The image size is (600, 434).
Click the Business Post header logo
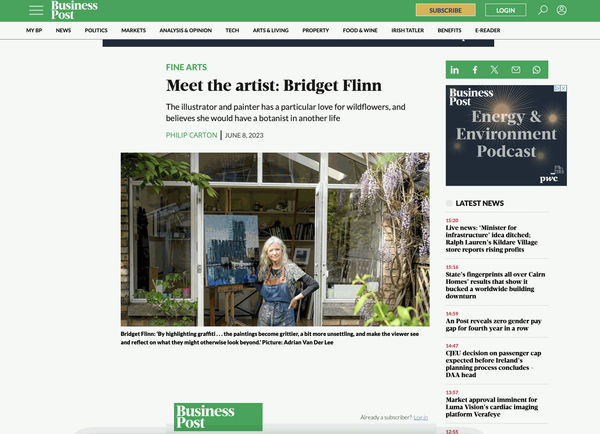75,10
